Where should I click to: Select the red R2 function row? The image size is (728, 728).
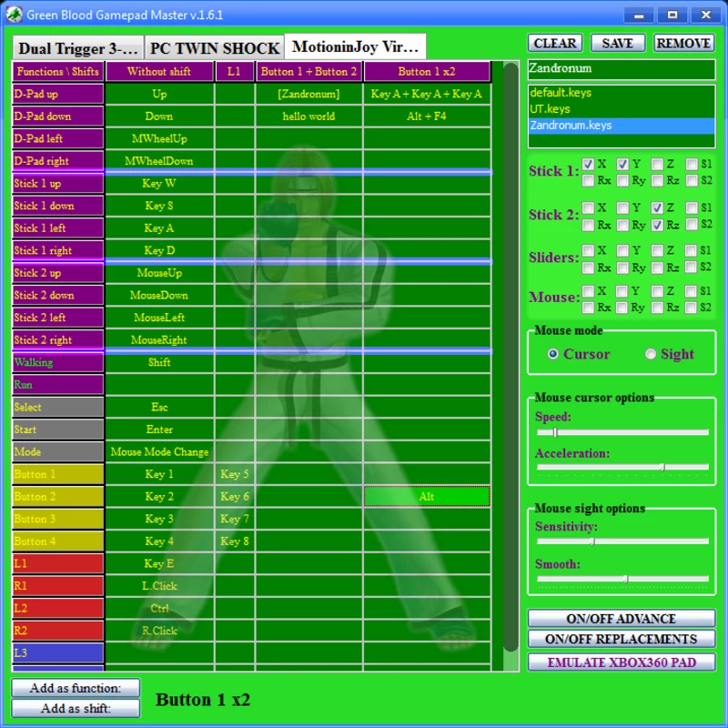pos(58,631)
